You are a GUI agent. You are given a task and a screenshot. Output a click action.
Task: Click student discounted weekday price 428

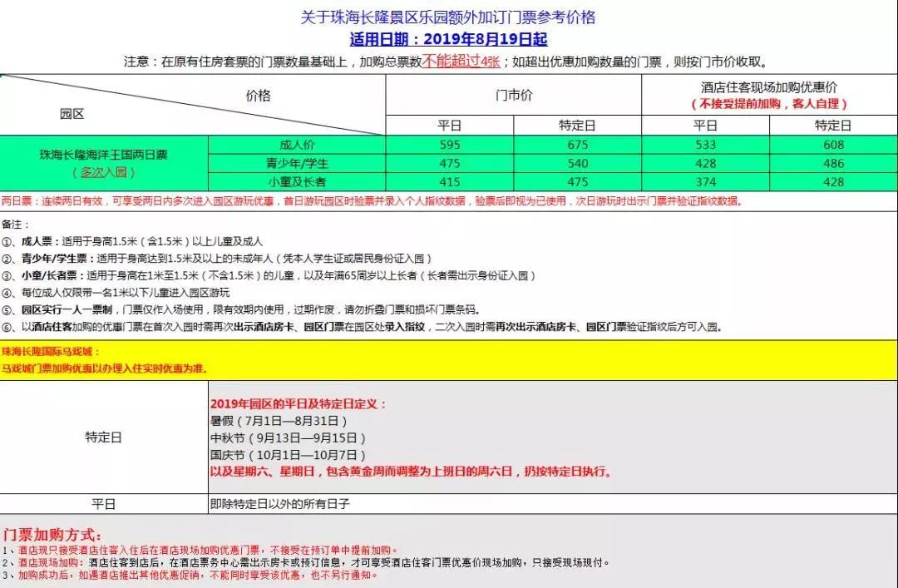point(706,163)
